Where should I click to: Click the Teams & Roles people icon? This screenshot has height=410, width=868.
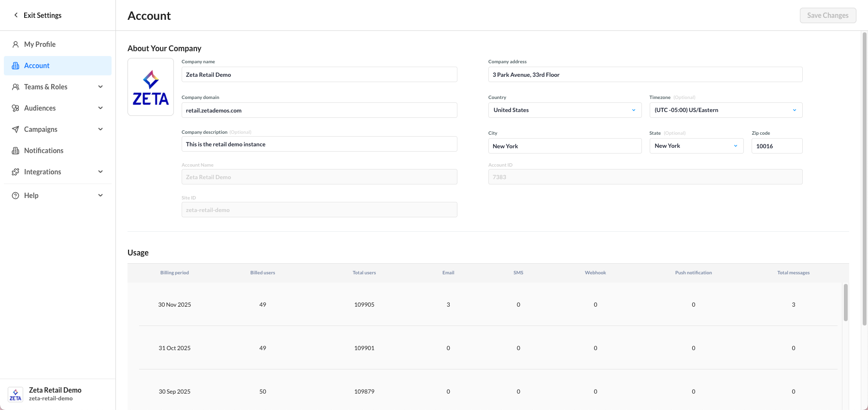(x=15, y=87)
